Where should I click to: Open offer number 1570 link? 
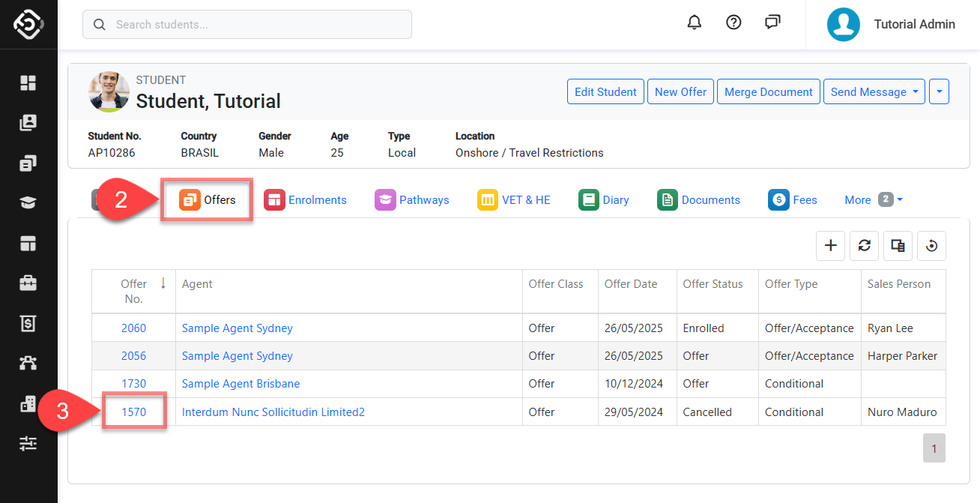click(x=134, y=412)
